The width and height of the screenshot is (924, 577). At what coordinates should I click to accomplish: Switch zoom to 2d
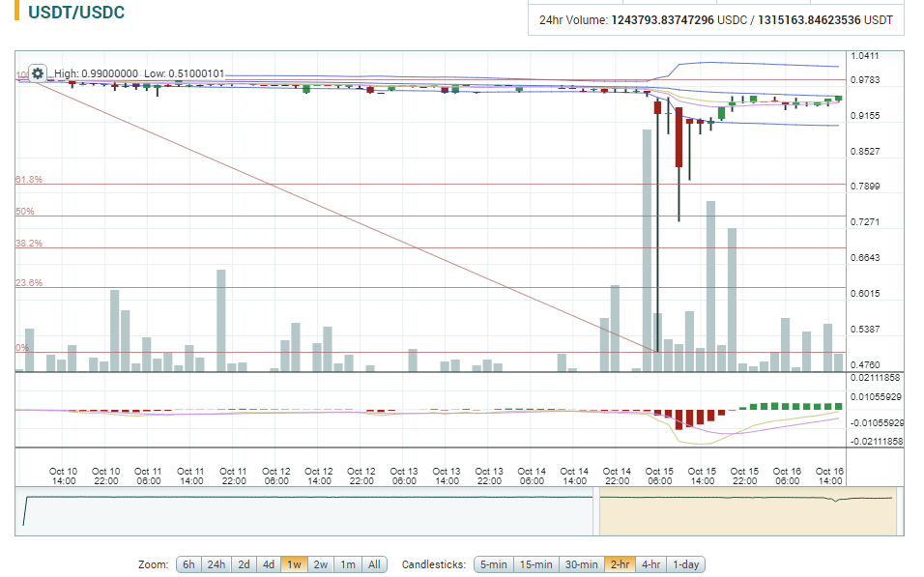pyautogui.click(x=244, y=564)
